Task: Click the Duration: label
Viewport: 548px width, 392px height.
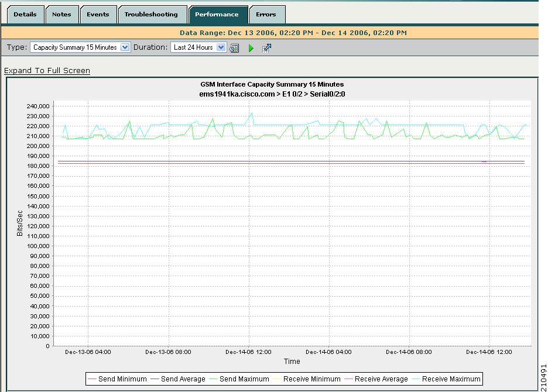Action: 150,47
